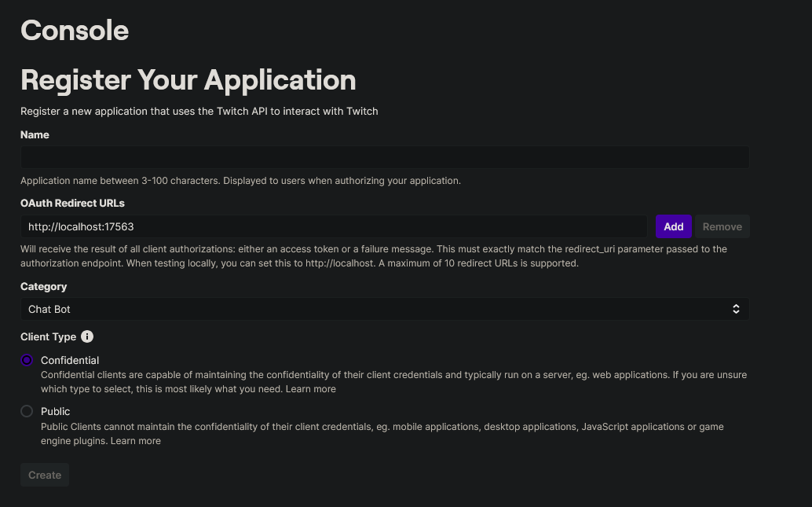Click the OAuth Redirect URL input field
This screenshot has height=507, width=812.
[334, 226]
